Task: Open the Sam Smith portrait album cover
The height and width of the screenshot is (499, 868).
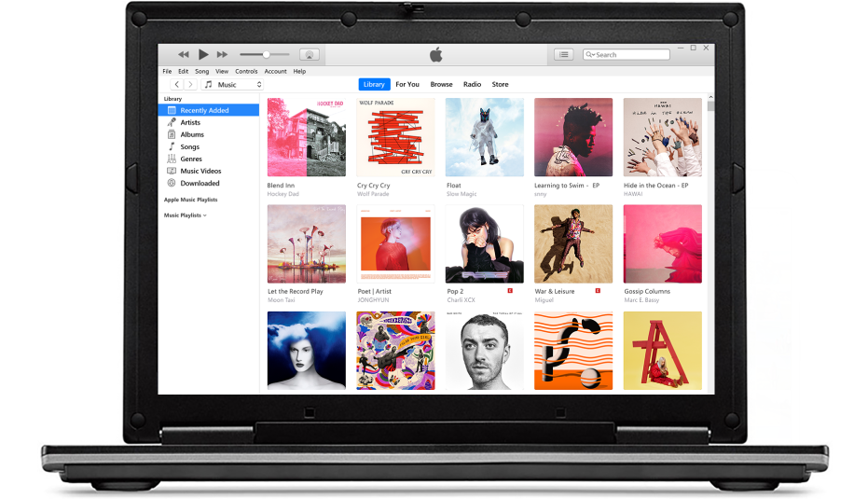Action: pos(485,351)
